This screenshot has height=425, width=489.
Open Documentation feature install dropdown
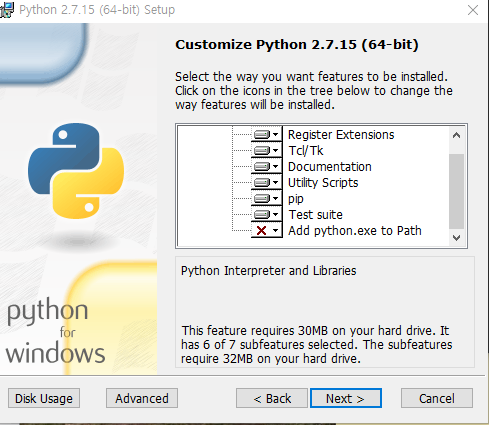click(266, 166)
